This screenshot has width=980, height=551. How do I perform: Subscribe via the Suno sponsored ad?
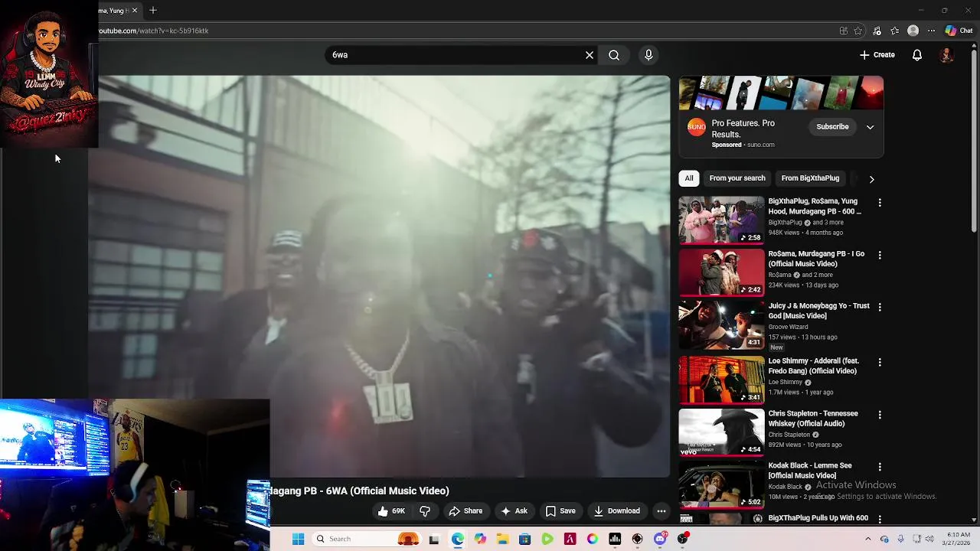[x=832, y=127]
